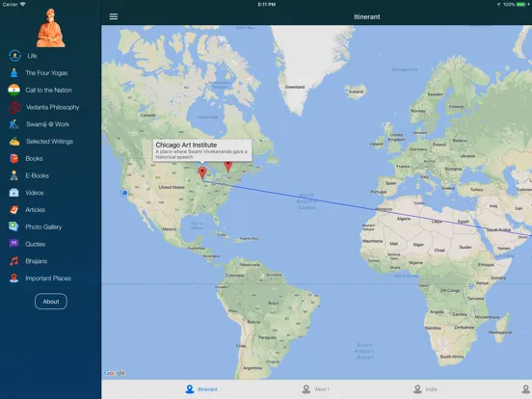This screenshot has width=532, height=399.
Task: Click the red map pin at Chicago
Action: click(202, 173)
